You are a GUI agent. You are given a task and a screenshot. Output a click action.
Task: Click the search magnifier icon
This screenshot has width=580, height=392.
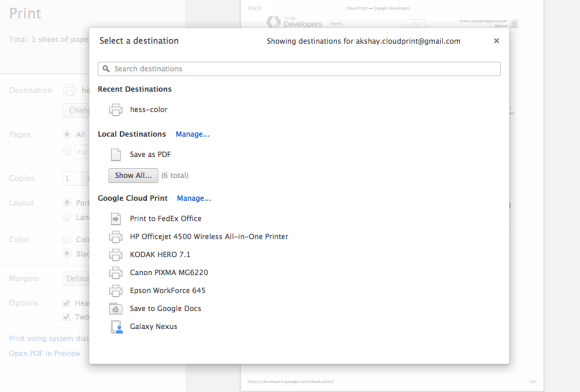106,69
